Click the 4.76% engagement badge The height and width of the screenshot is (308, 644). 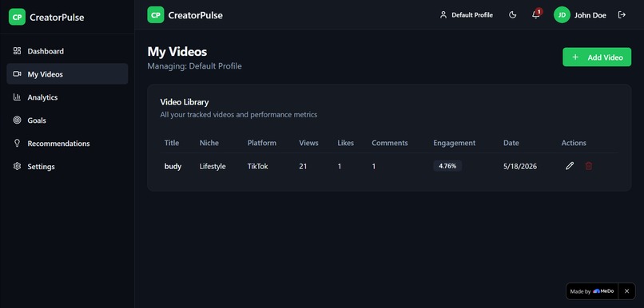click(x=447, y=166)
